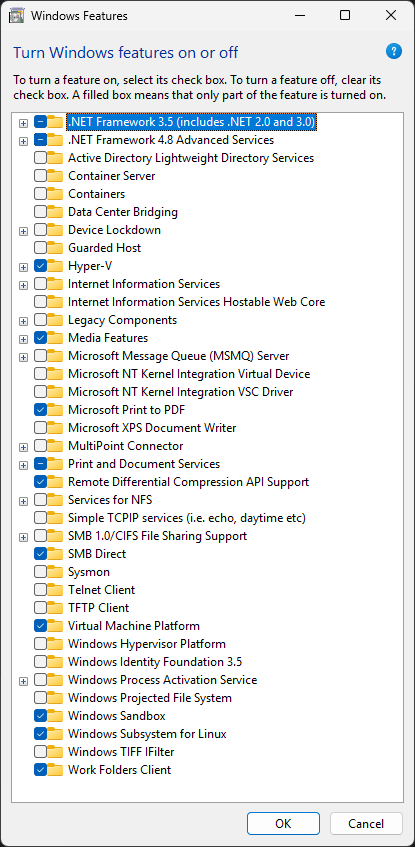Click folder icon beside Windows Sandbox

click(55, 716)
